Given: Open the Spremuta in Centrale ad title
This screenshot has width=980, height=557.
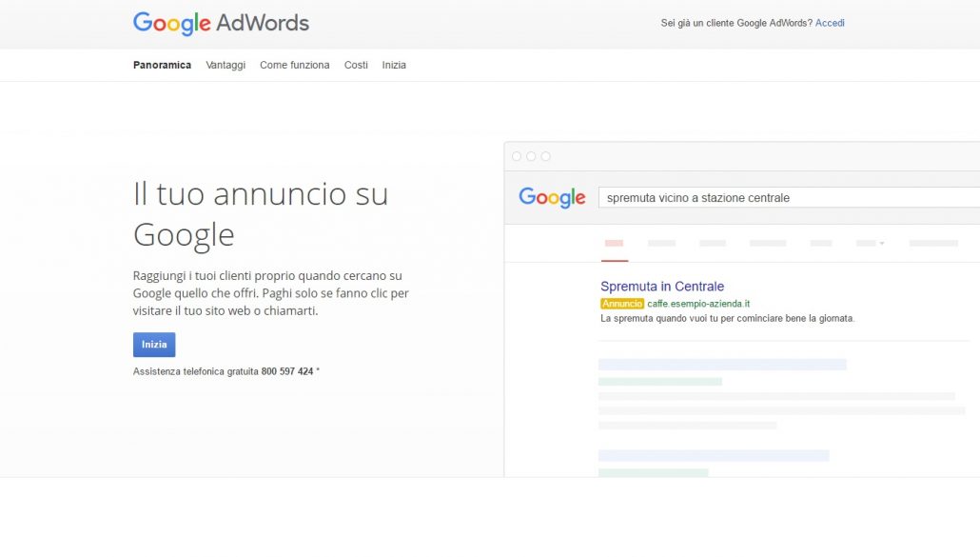Looking at the screenshot, I should [662, 287].
